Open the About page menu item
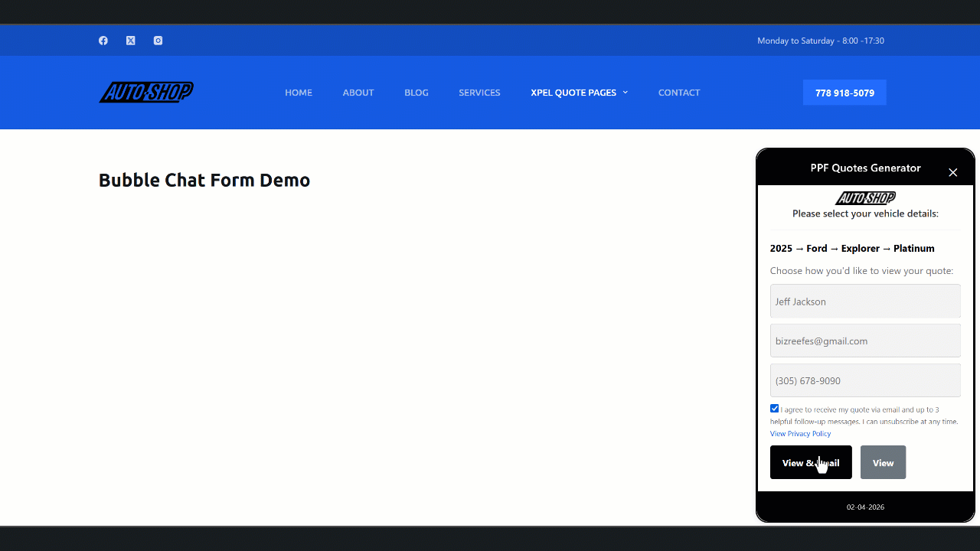This screenshot has width=980, height=551. 358,93
